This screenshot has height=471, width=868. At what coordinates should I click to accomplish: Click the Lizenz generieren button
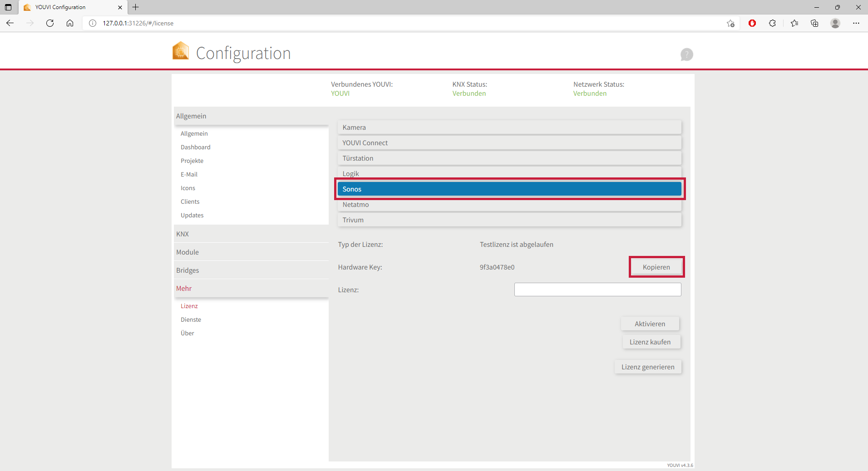[648, 367]
